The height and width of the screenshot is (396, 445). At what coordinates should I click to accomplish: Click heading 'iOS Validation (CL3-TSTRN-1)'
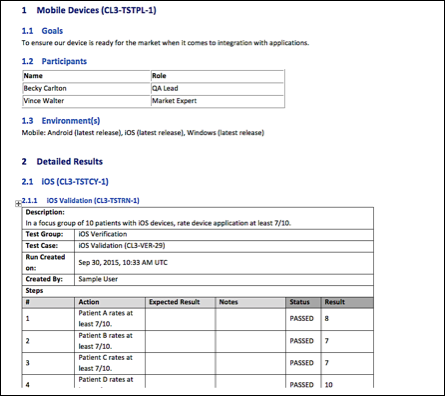coord(93,201)
